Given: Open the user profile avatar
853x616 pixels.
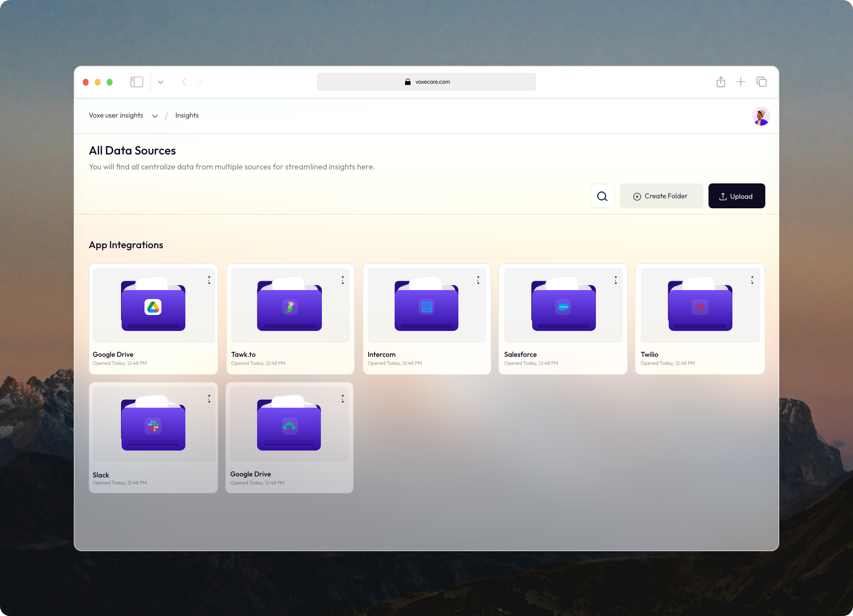Looking at the screenshot, I should point(761,116).
